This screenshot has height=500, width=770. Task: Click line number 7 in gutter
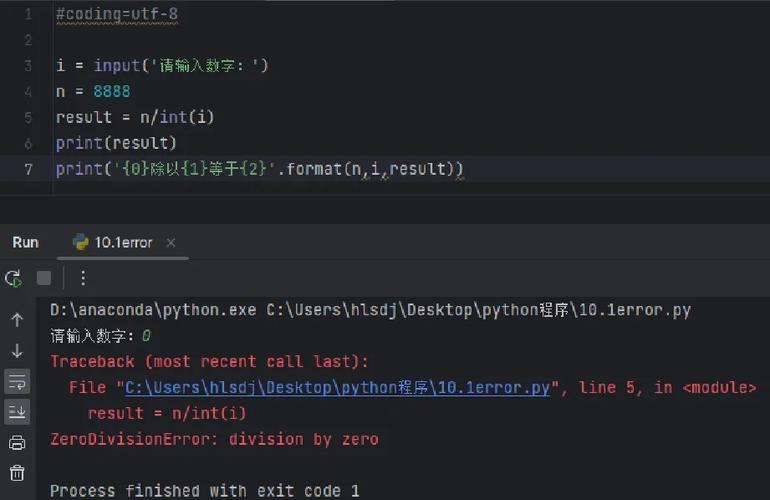[28, 169]
